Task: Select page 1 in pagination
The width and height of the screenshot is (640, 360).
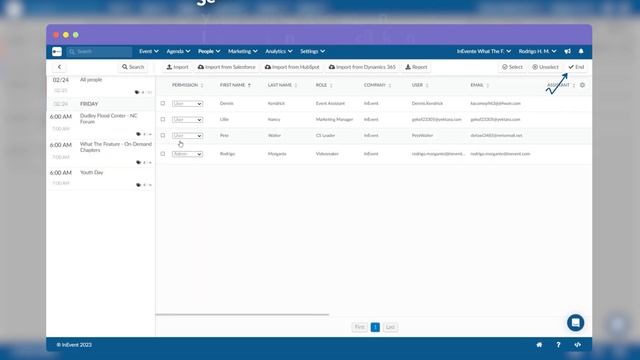Action: coord(375,327)
